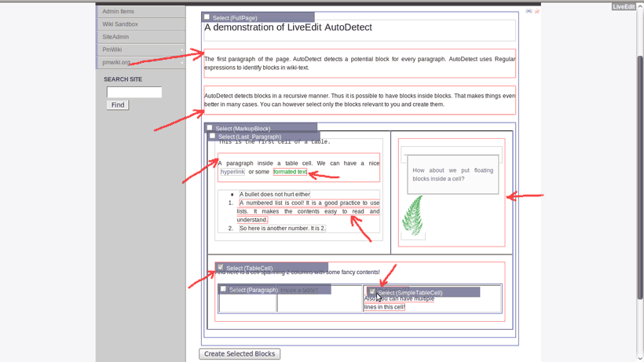644x362 pixels.
Task: Click the green fern image
Action: [x=413, y=215]
